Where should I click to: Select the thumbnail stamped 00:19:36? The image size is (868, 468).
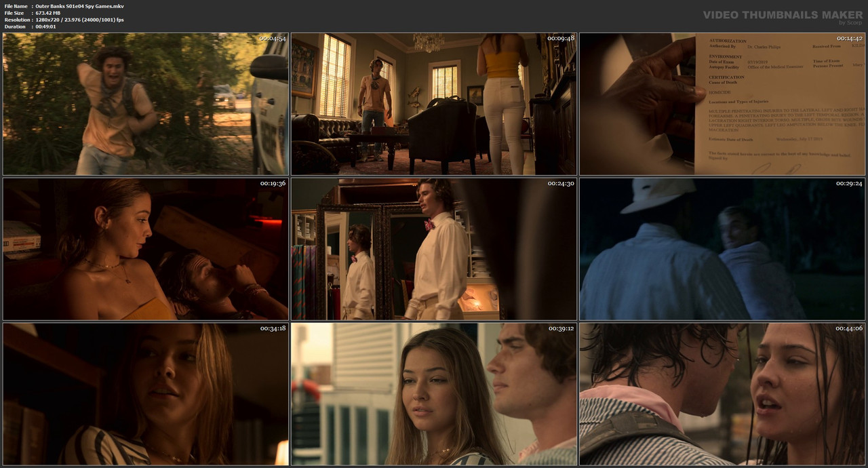click(x=146, y=249)
